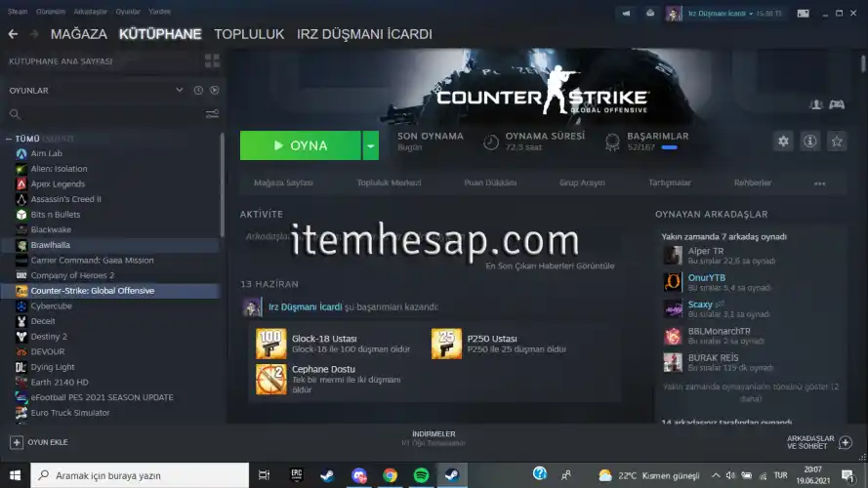Click the Mağaza Sayfası link
Screen dimensions: 868x488
(283, 183)
